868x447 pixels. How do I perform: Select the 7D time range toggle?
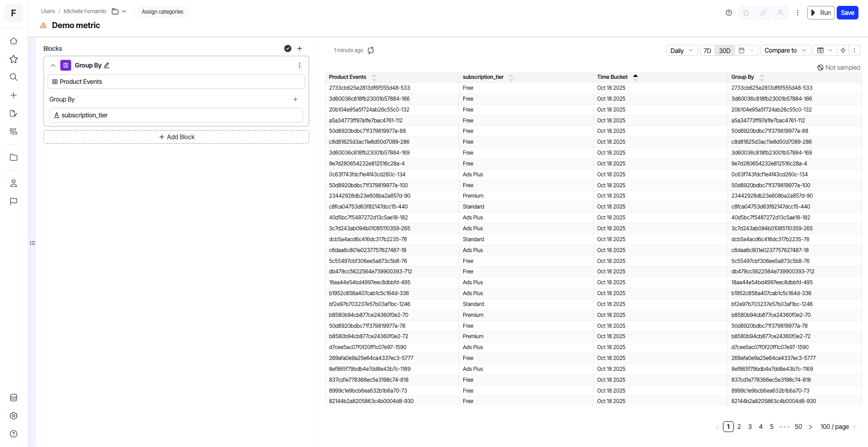tap(707, 50)
